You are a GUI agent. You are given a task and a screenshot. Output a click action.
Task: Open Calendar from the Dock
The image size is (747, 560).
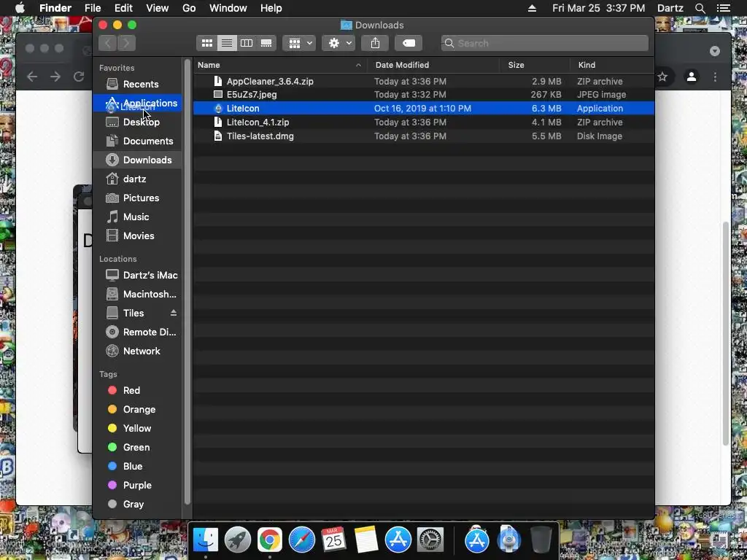pos(333,540)
